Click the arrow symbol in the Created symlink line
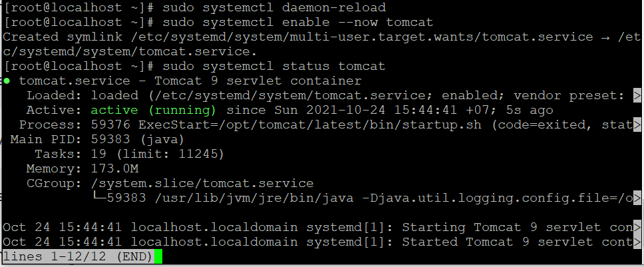644x267 pixels. point(605,37)
